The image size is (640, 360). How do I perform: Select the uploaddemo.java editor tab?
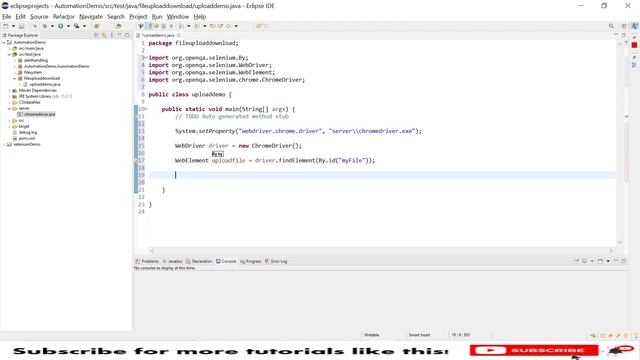point(158,36)
